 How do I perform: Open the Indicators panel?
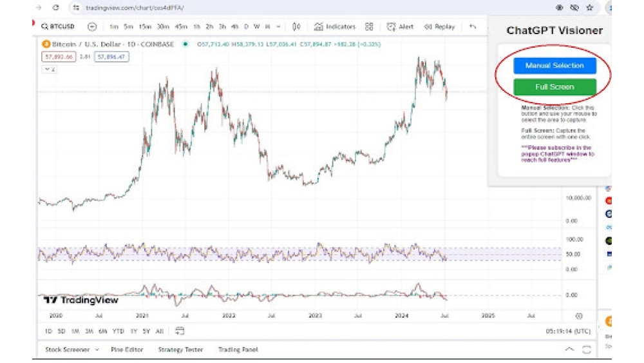tap(335, 26)
